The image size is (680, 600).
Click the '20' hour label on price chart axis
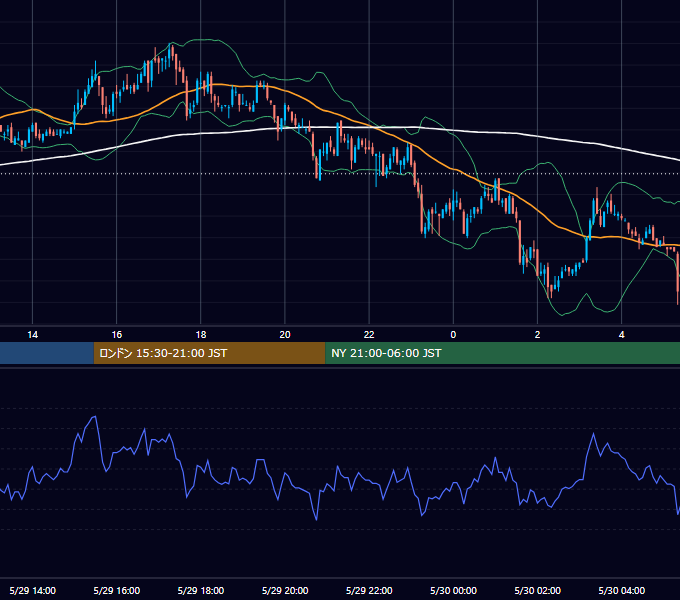click(x=285, y=335)
